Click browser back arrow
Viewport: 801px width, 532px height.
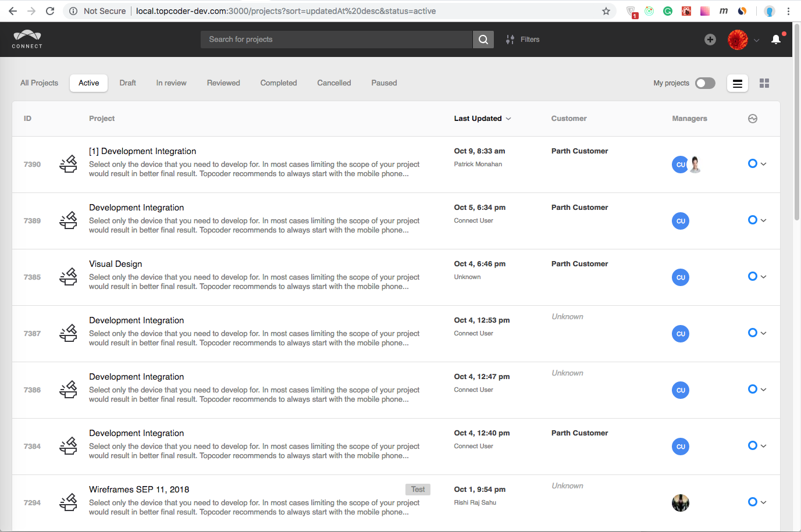coord(13,11)
